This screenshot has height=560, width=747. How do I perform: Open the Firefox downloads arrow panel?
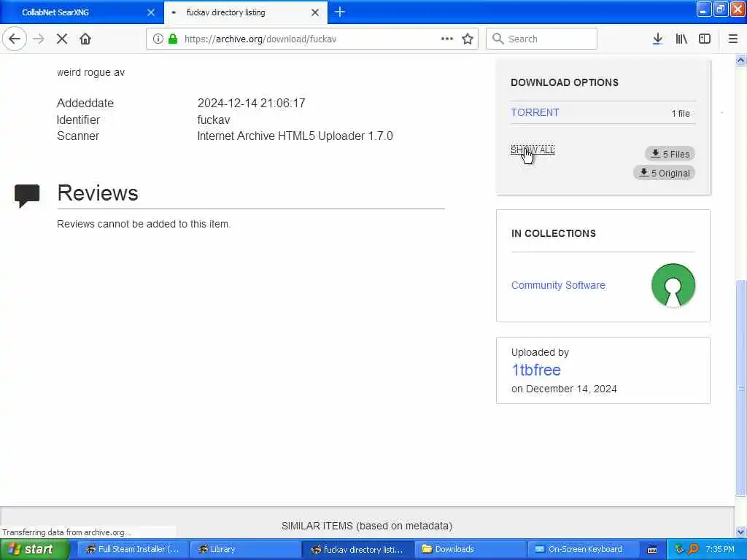pos(657,39)
